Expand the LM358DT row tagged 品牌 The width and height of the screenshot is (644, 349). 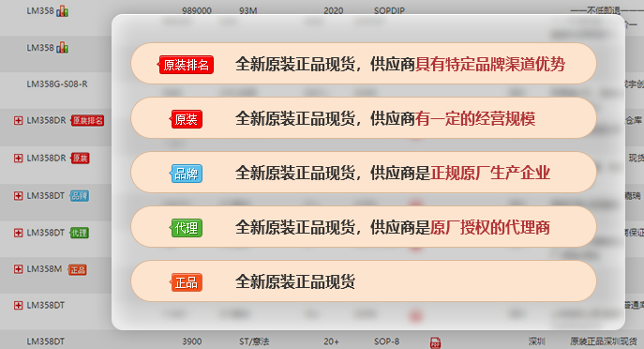tap(18, 196)
